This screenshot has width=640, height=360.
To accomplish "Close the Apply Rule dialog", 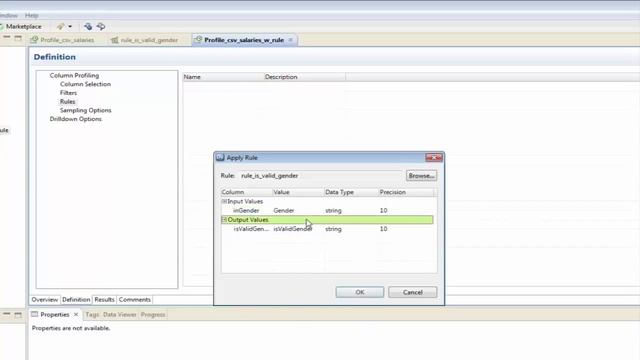I will [x=433, y=158].
